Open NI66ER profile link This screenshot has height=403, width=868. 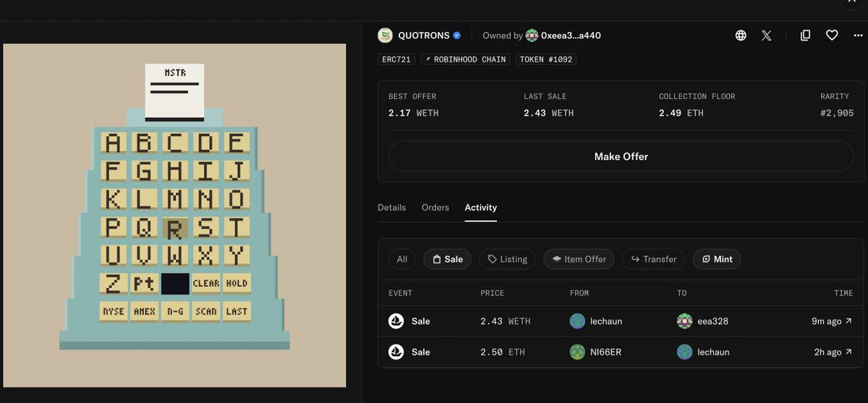[x=606, y=352]
